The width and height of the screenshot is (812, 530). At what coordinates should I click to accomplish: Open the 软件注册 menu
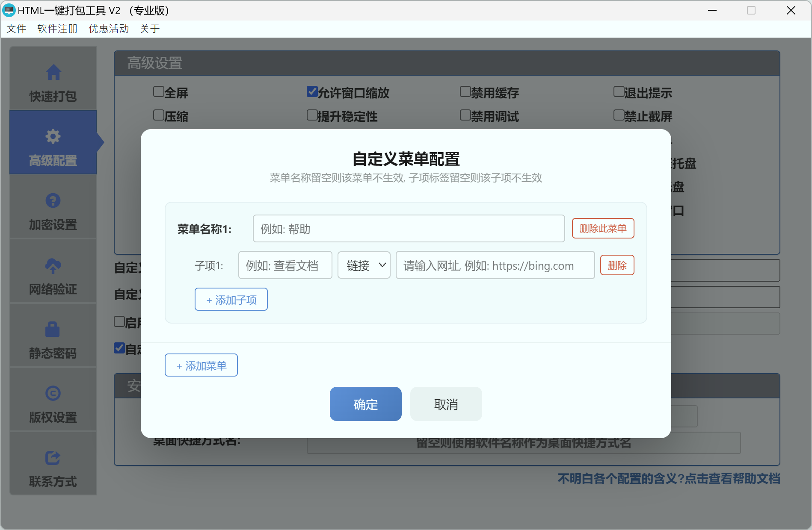click(57, 28)
